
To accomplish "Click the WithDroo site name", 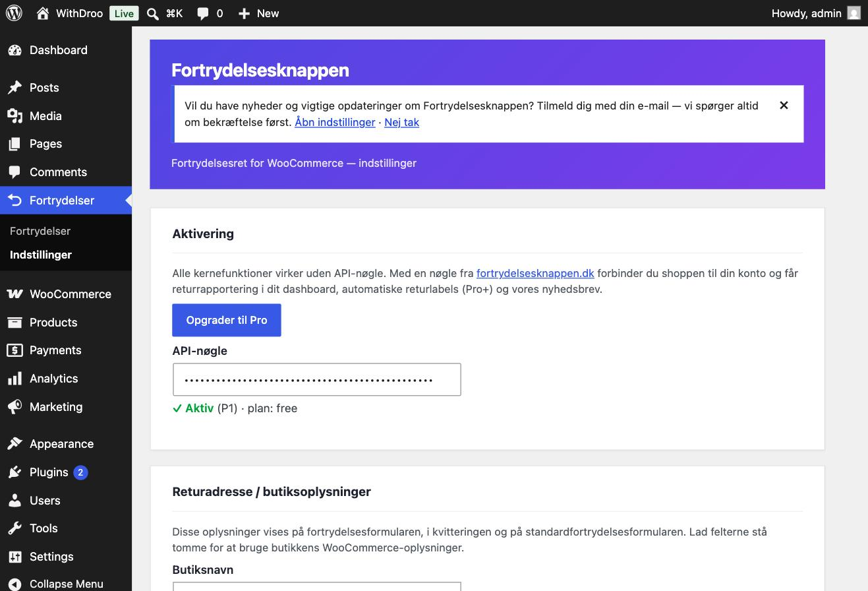I will point(80,13).
